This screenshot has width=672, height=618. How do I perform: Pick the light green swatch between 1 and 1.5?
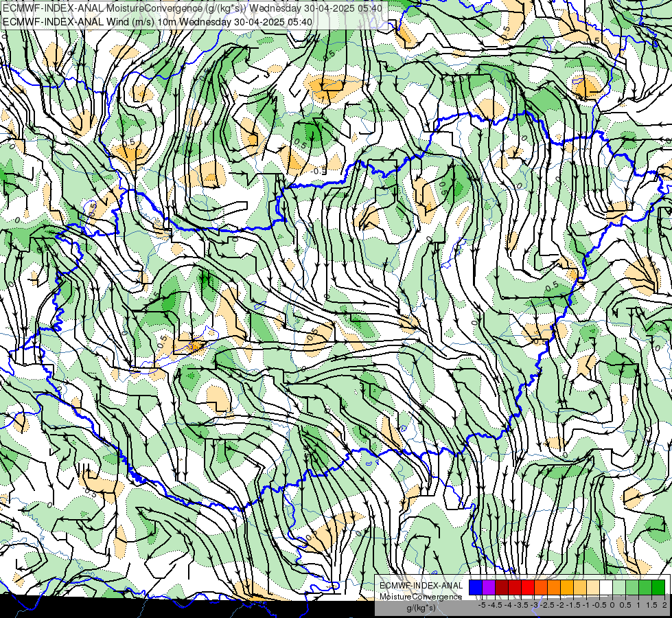click(632, 587)
